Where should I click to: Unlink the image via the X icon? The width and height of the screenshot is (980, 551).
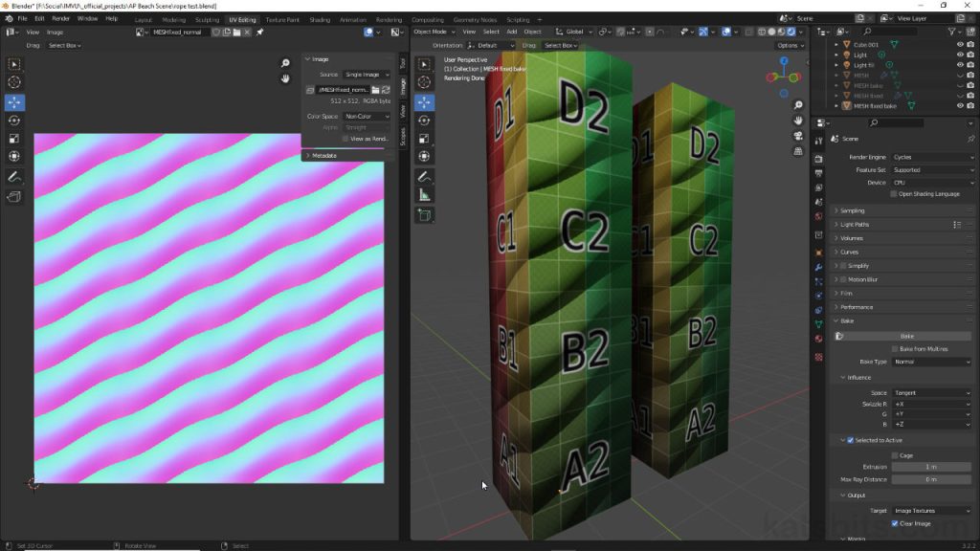tap(247, 32)
